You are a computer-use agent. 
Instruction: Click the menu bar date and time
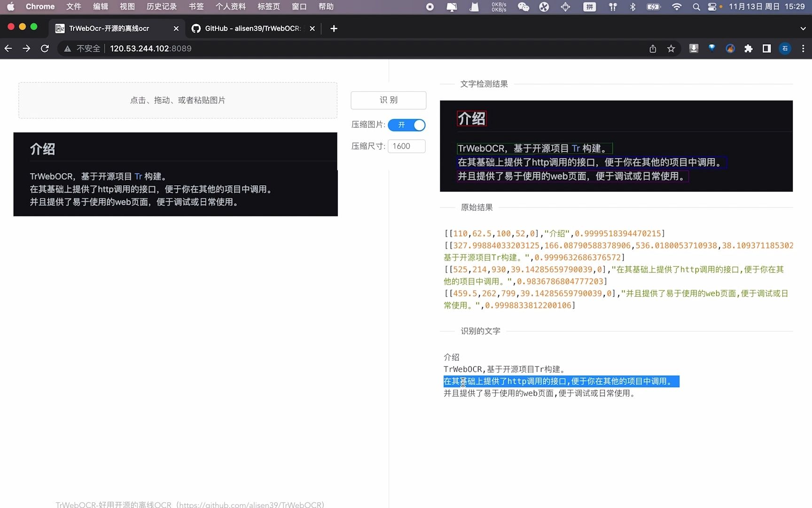point(767,7)
